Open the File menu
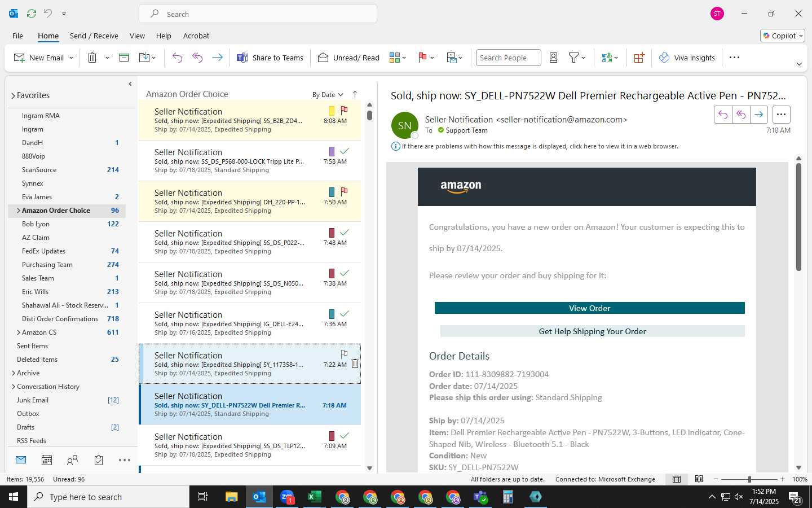The width and height of the screenshot is (812, 508). (17, 36)
